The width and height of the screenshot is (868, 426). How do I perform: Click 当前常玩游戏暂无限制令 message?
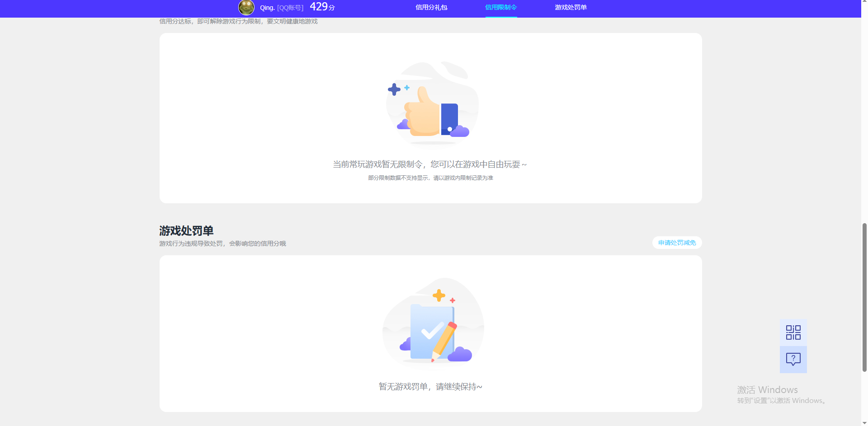point(430,164)
